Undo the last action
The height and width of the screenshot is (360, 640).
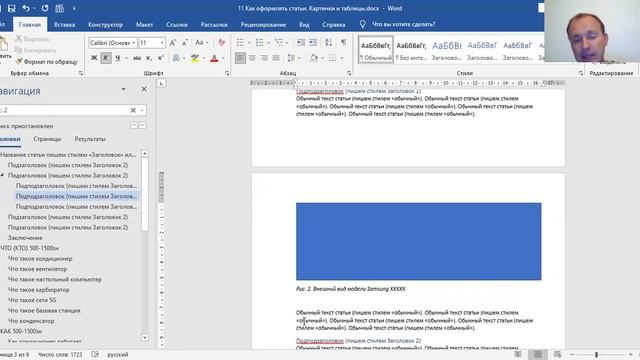point(26,8)
